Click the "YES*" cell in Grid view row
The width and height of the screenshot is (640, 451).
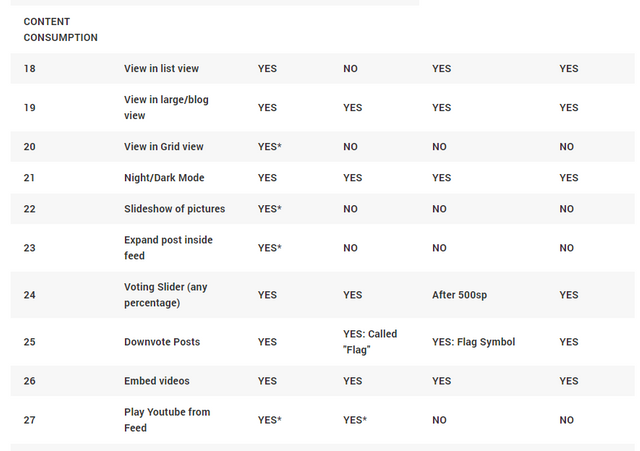tap(269, 146)
